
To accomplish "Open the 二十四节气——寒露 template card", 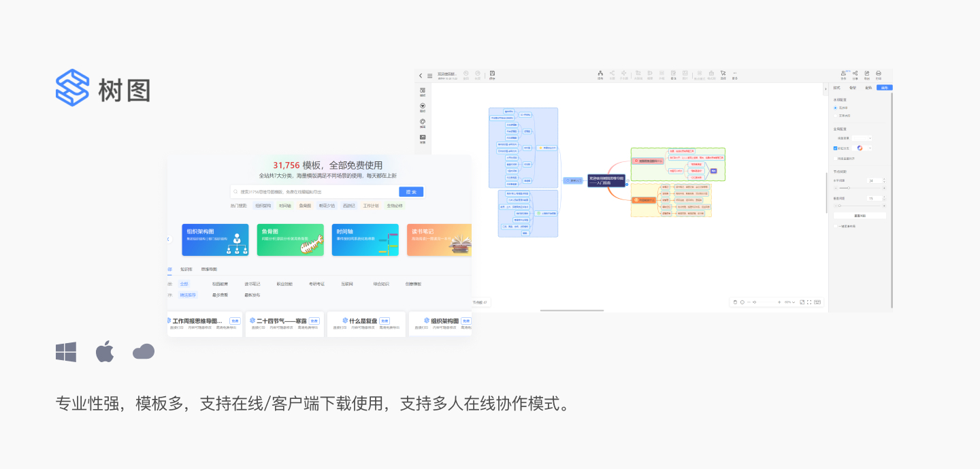I will [284, 324].
